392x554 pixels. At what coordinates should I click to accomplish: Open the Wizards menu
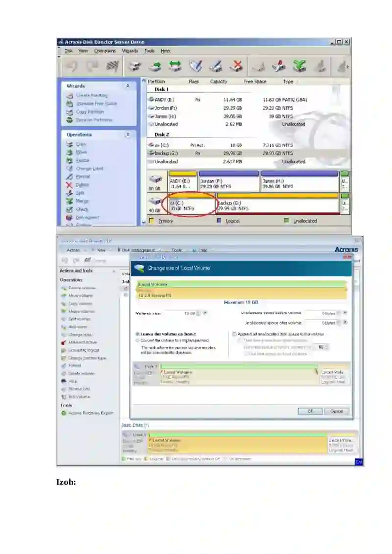[130, 51]
